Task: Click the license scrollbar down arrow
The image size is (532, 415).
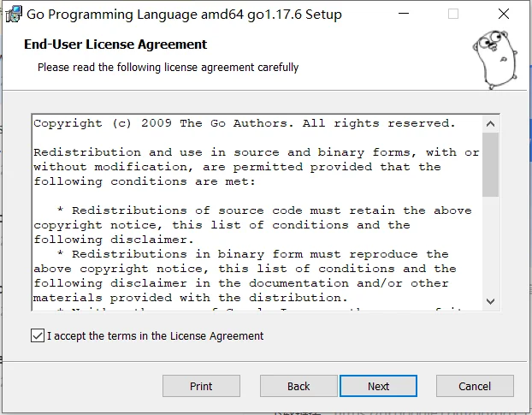Action: click(x=490, y=301)
